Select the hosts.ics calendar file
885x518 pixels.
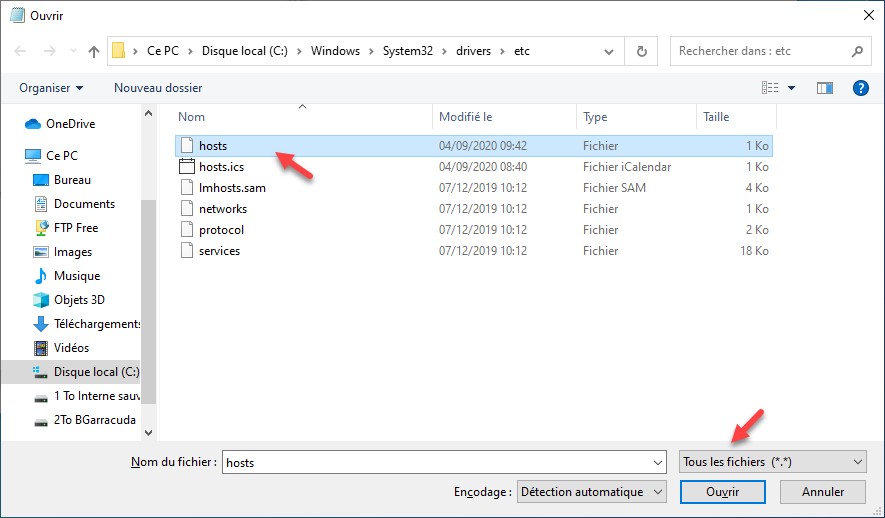(x=221, y=167)
